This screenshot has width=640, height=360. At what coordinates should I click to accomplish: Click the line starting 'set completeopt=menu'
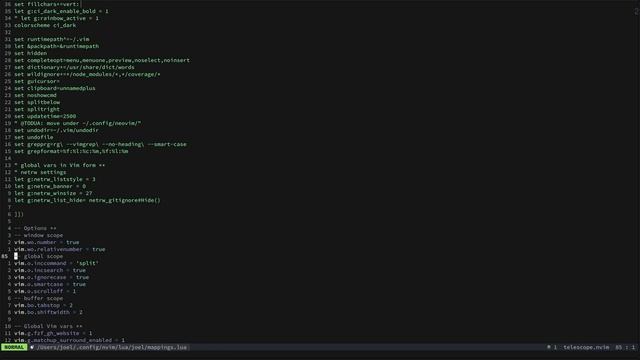pos(102,60)
